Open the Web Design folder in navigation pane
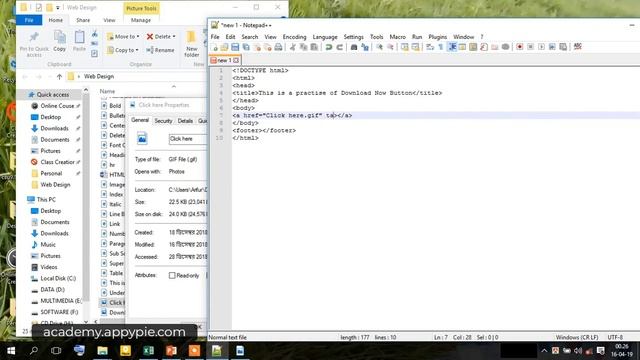 [55, 184]
